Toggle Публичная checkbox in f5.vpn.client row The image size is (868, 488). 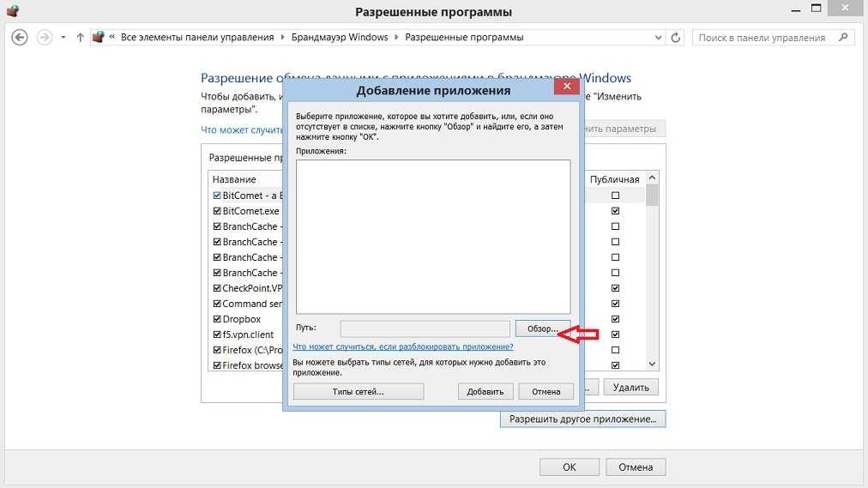pos(615,334)
